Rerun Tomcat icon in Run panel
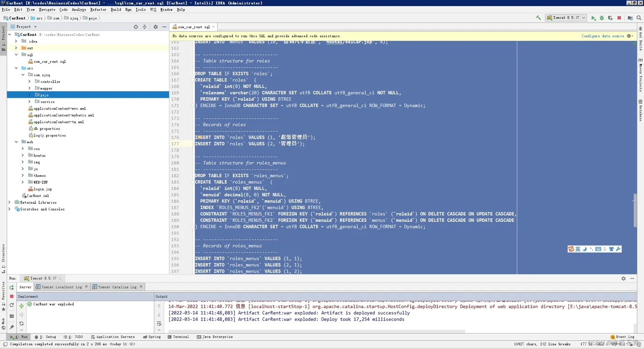This screenshot has width=644, height=349. [12, 288]
